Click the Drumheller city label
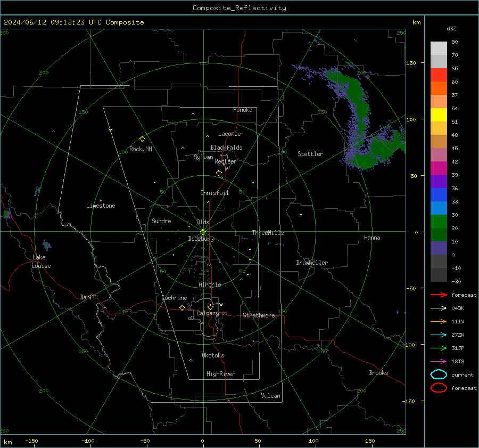The width and height of the screenshot is (479, 448). [x=312, y=263]
